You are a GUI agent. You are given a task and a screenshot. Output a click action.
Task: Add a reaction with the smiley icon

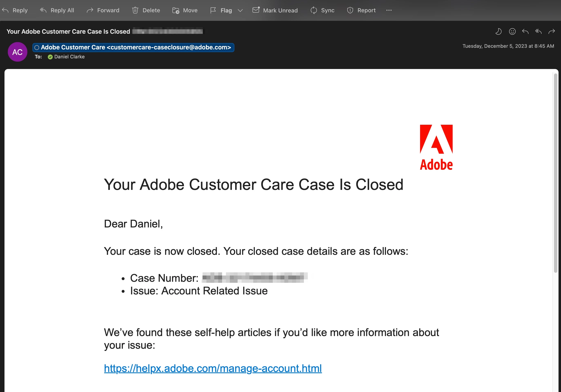click(x=512, y=31)
